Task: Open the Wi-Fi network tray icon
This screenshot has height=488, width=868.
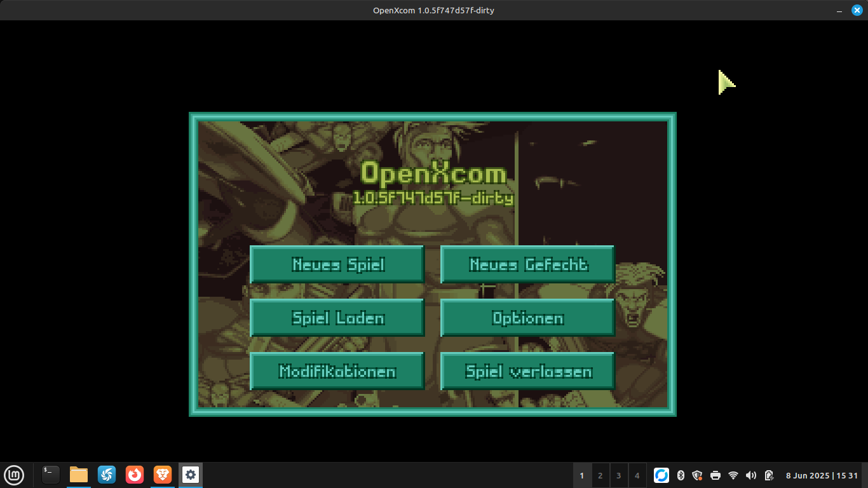Action: click(733, 475)
